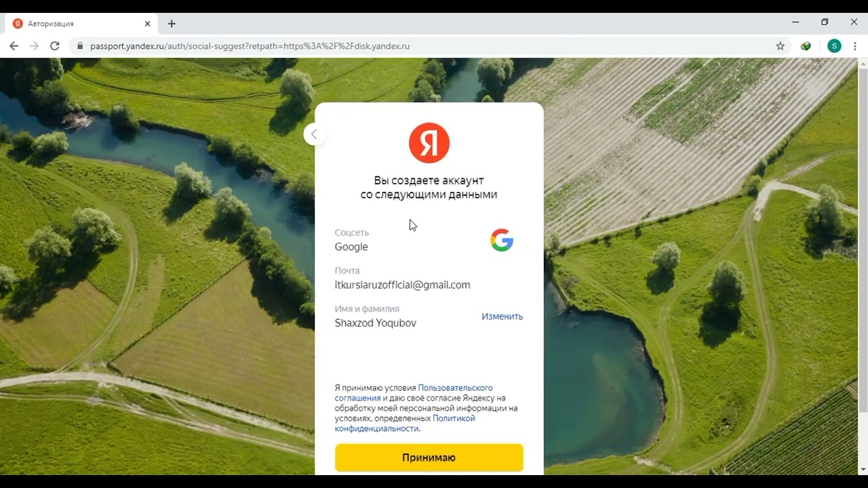
Task: Close the Chrome window
Action: [854, 22]
